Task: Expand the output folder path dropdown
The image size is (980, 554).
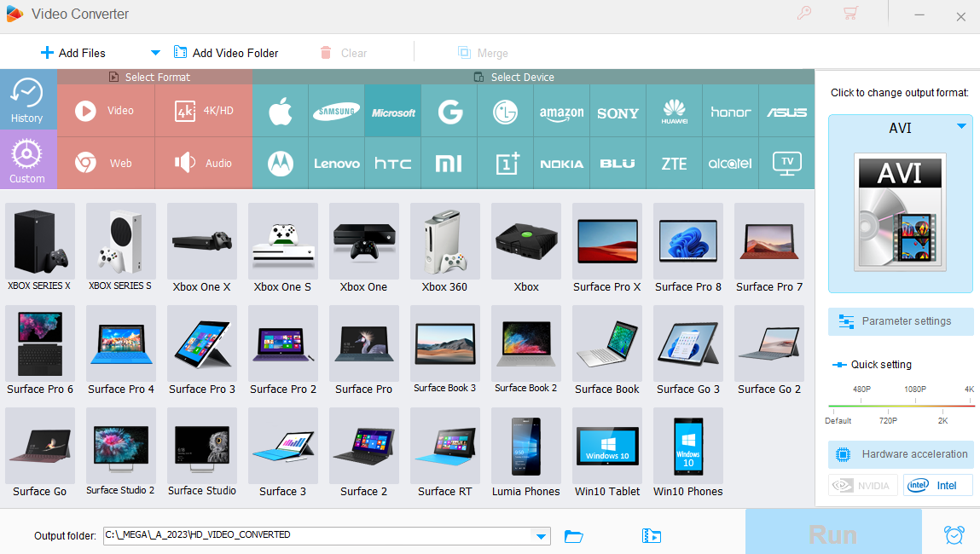Action: point(540,536)
